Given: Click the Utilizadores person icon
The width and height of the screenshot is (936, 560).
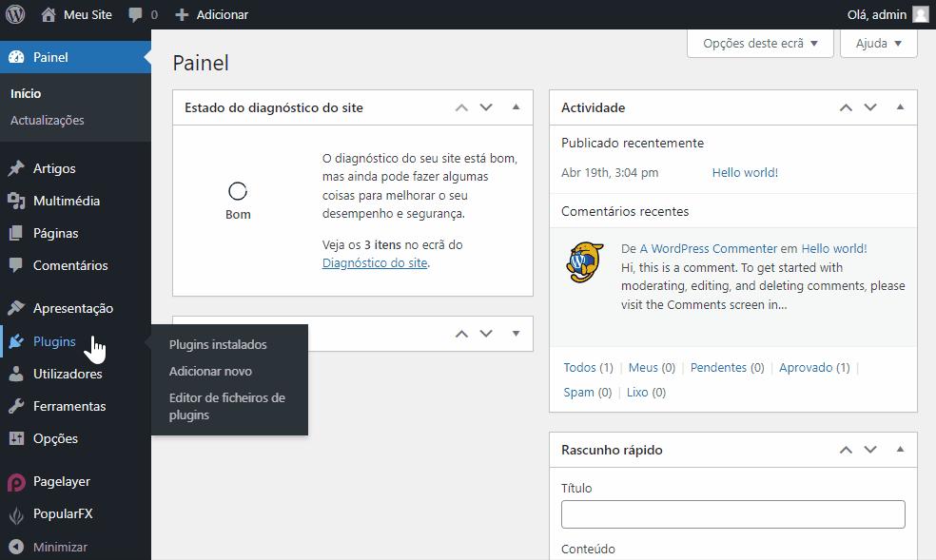Looking at the screenshot, I should click(16, 374).
